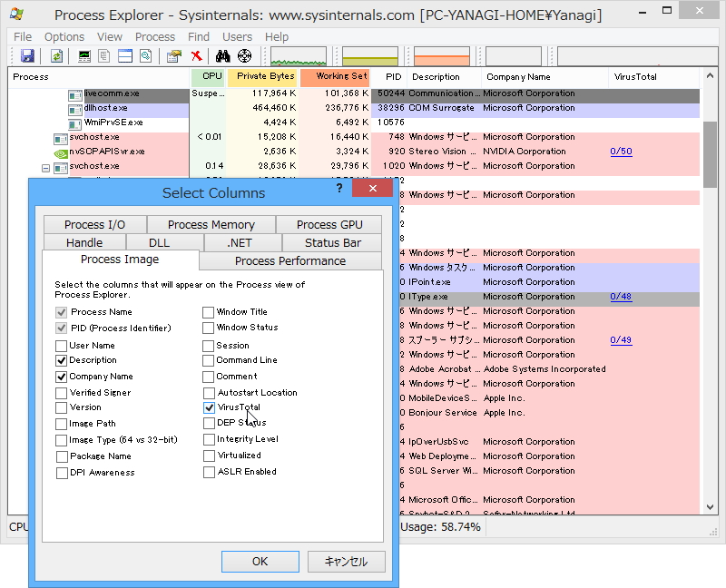Click the Kill Process red X icon
Image resolution: width=726 pixels, height=588 pixels.
click(x=196, y=56)
